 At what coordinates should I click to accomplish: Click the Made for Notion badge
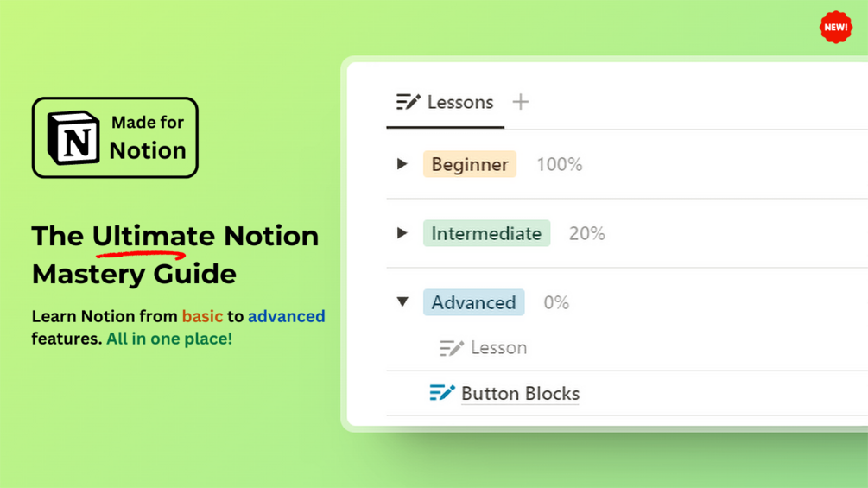(115, 138)
